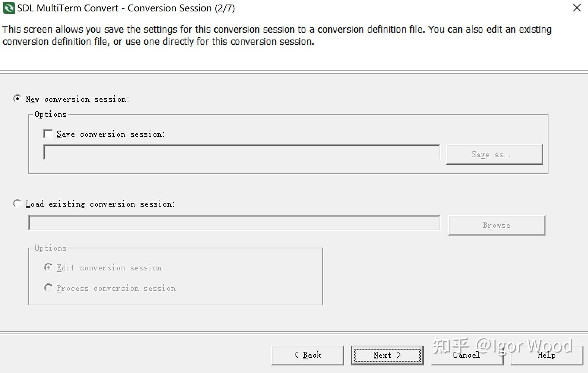
Task: Select the Edit conversion session radio button
Action: pyautogui.click(x=48, y=267)
